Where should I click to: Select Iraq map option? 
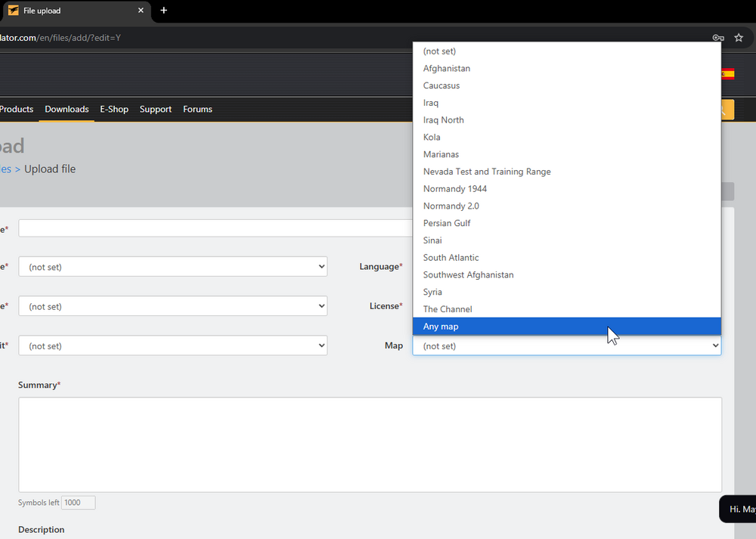pos(567,103)
